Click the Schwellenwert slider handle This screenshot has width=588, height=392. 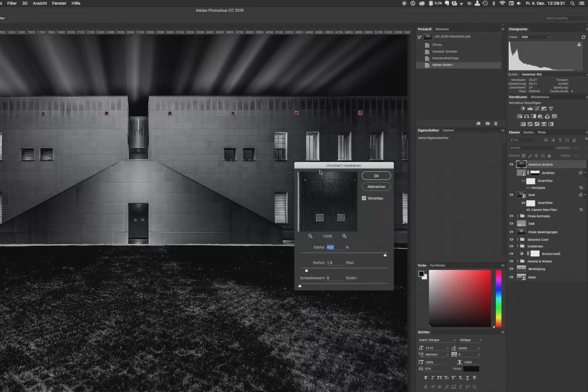[300, 285]
